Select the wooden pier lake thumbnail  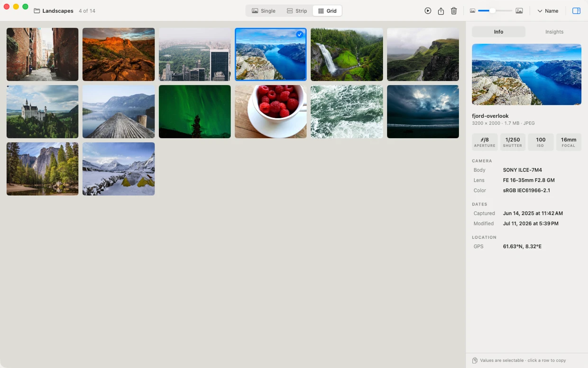pyautogui.click(x=119, y=112)
